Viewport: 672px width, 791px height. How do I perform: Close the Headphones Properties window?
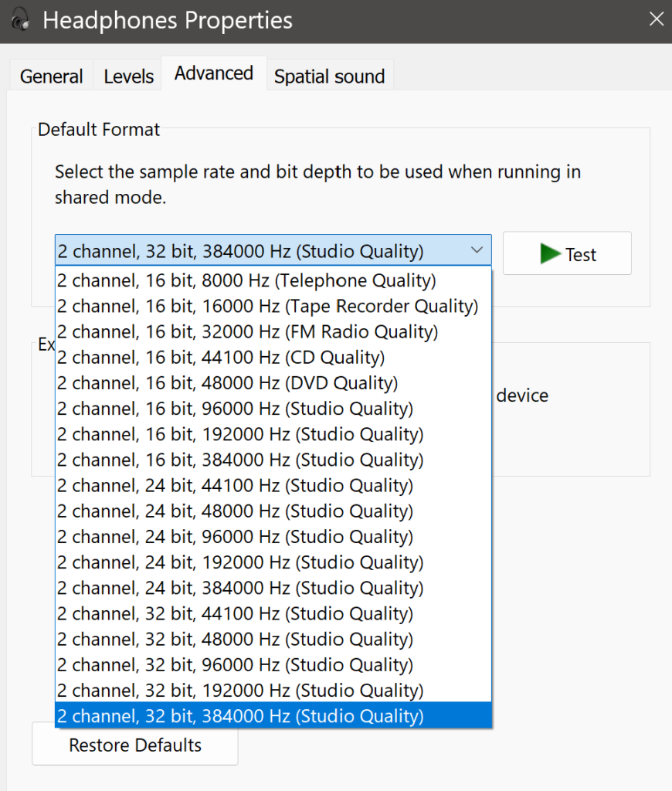point(656,19)
